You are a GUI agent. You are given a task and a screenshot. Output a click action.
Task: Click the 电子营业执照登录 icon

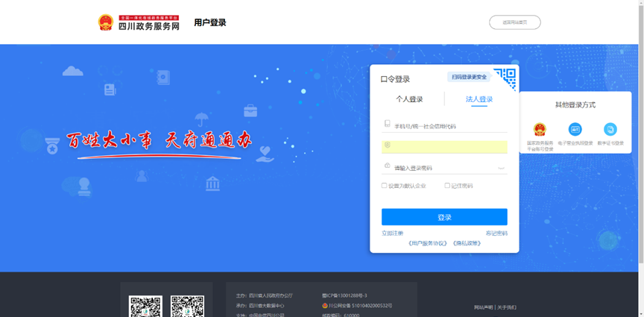pos(575,130)
